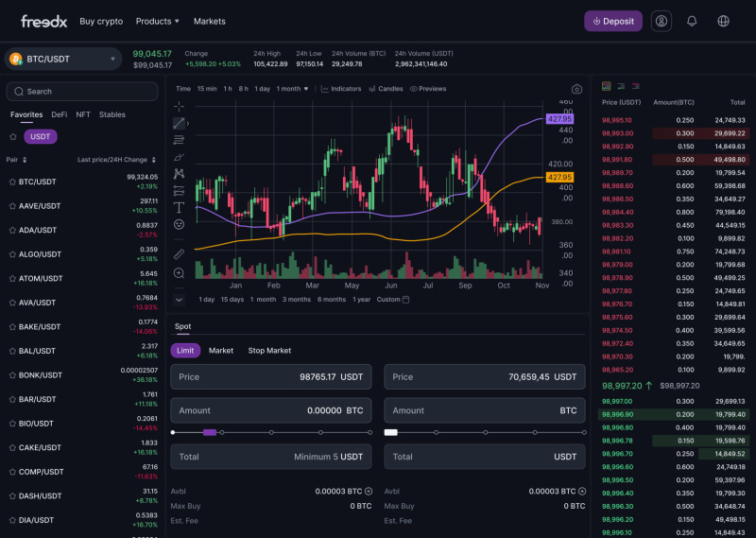
Task: Switch chart style via Candles
Action: tap(386, 89)
